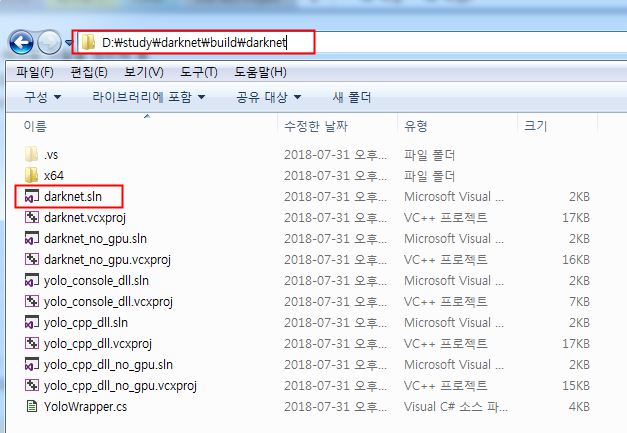The height and width of the screenshot is (433, 627).
Task: Sort by the 유형 column header
Action: point(415,126)
